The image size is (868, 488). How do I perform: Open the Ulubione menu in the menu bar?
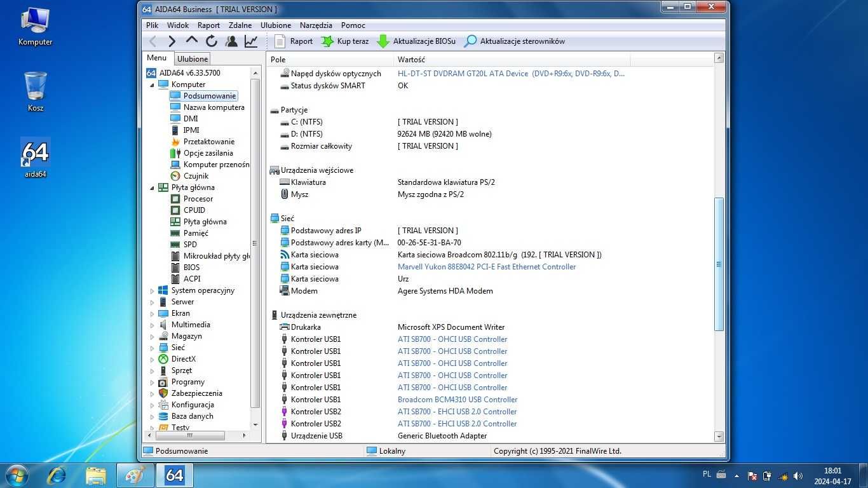click(276, 25)
